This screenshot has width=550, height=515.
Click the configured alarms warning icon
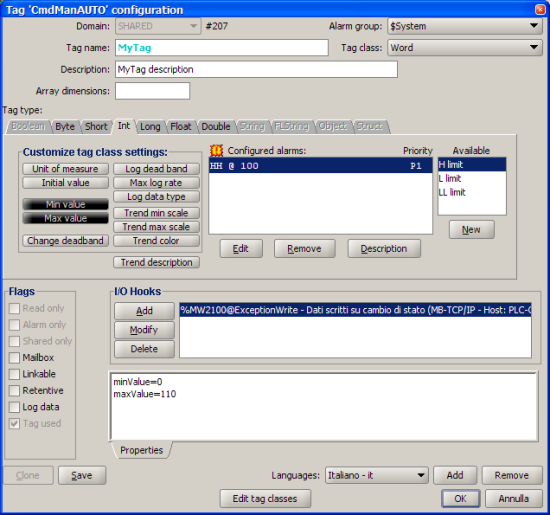tap(216, 151)
